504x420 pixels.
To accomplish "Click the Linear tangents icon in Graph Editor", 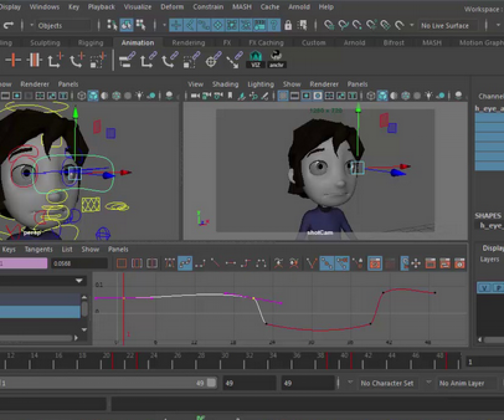I will point(215,263).
